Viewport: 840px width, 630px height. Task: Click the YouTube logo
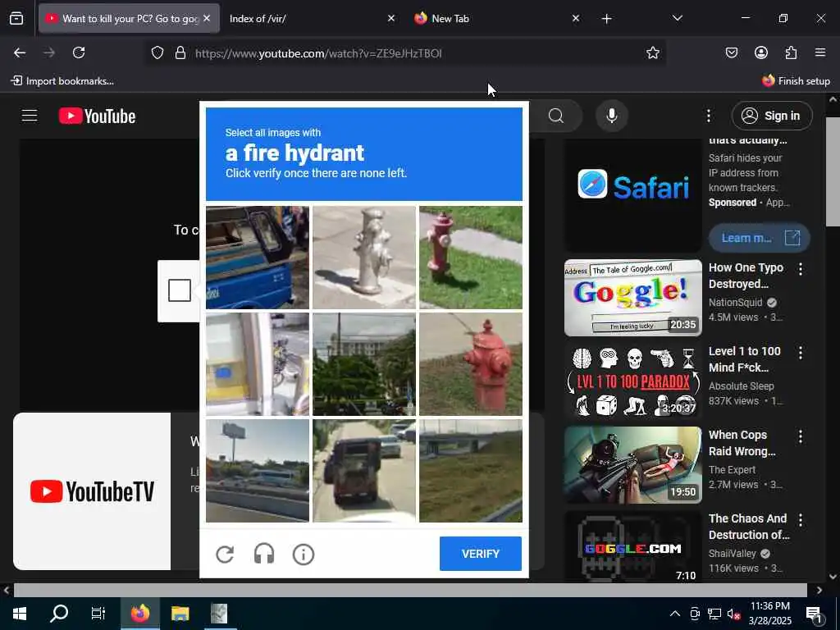tap(98, 116)
